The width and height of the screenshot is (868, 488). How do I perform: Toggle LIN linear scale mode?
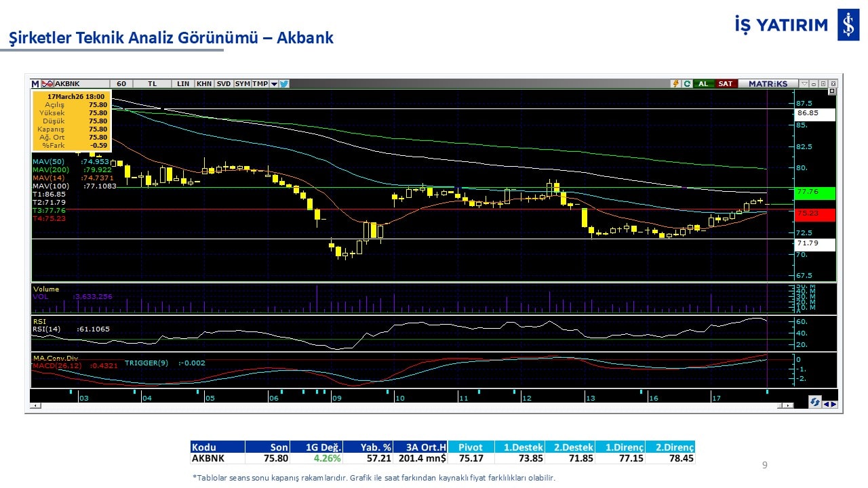click(183, 84)
